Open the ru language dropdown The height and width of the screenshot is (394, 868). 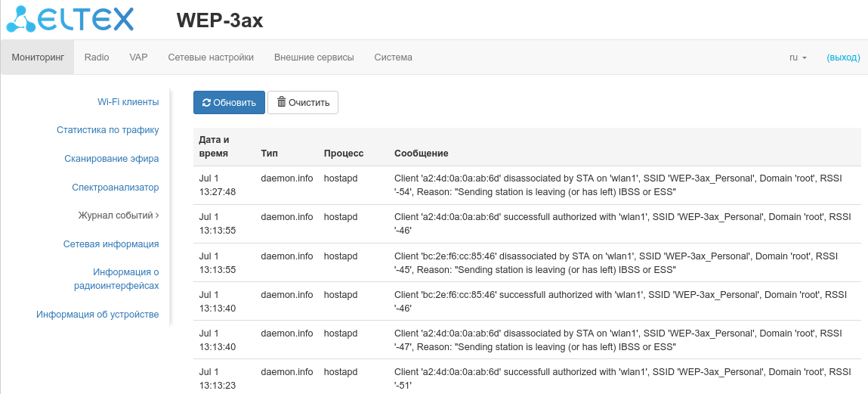tap(798, 57)
